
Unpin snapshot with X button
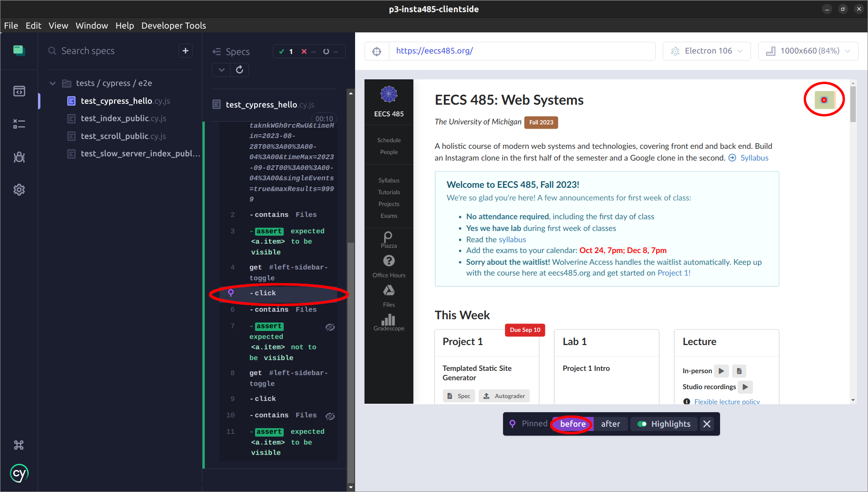[707, 424]
